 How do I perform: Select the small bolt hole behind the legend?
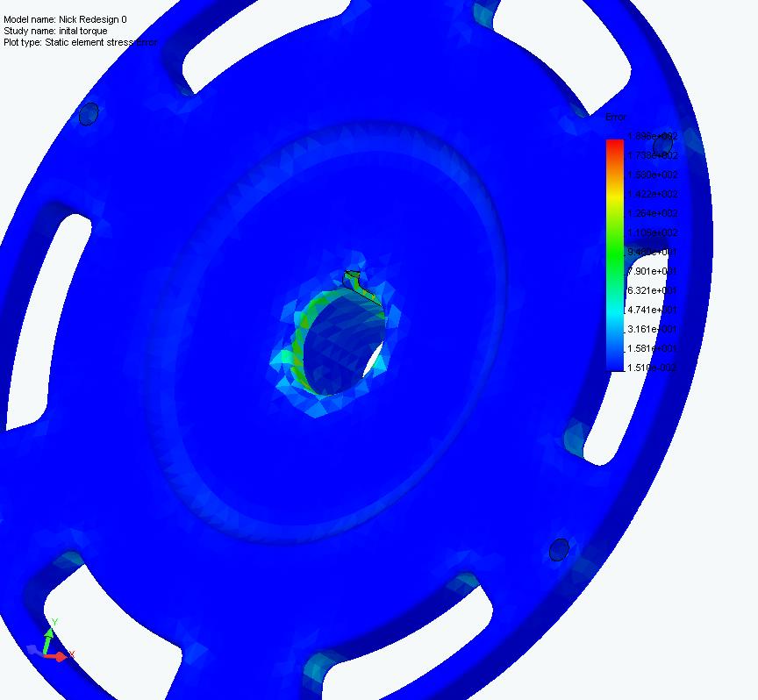(662, 144)
